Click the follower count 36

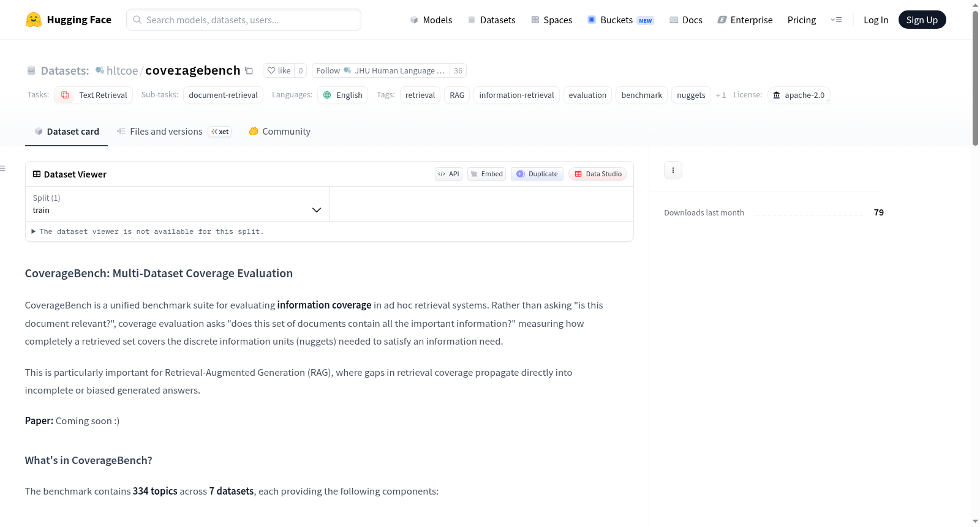[458, 70]
